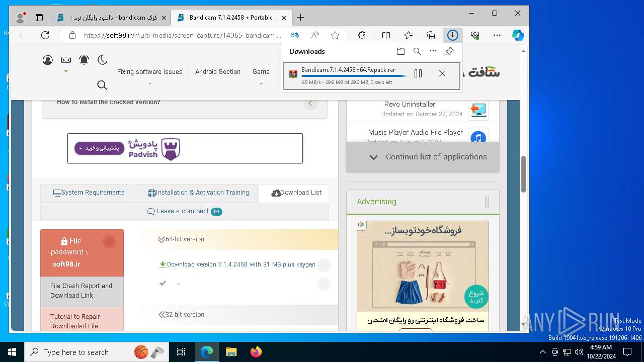Search downloads magnifier icon
This screenshot has width=644, height=362.
pos(417,51)
